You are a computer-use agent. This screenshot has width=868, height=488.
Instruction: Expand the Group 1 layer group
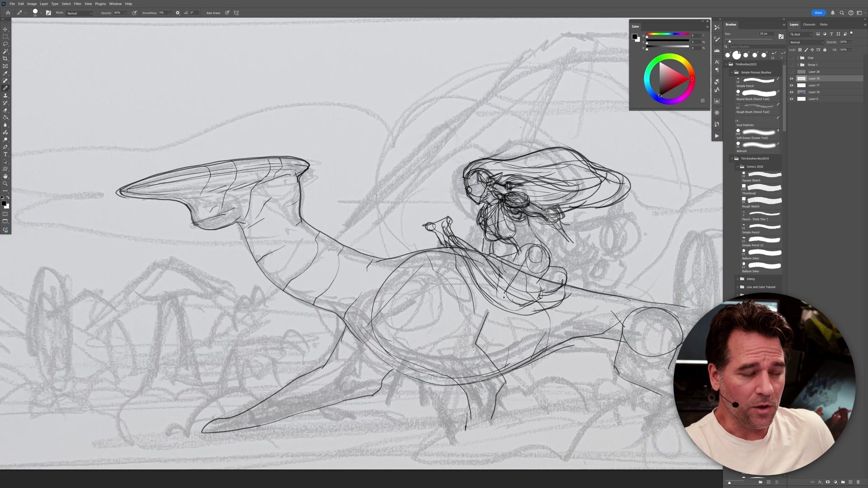click(797, 65)
